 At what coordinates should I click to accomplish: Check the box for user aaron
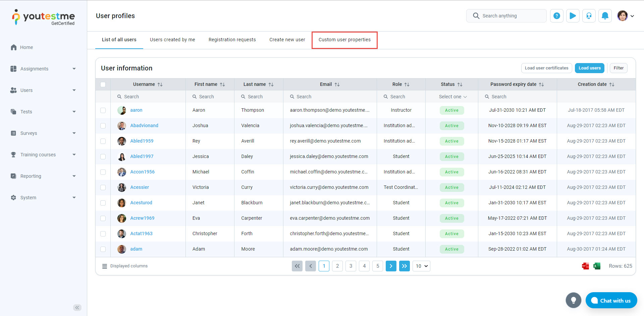pos(103,110)
